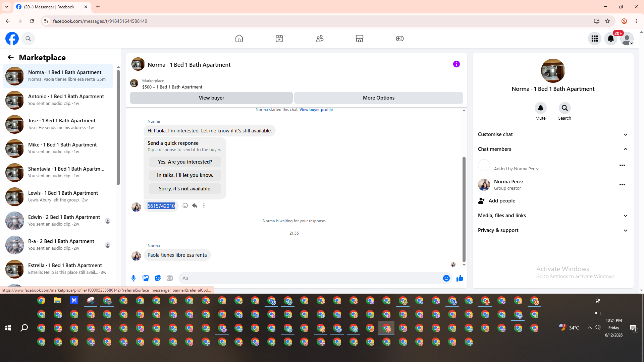Bookmark this page with star icon

607,21
